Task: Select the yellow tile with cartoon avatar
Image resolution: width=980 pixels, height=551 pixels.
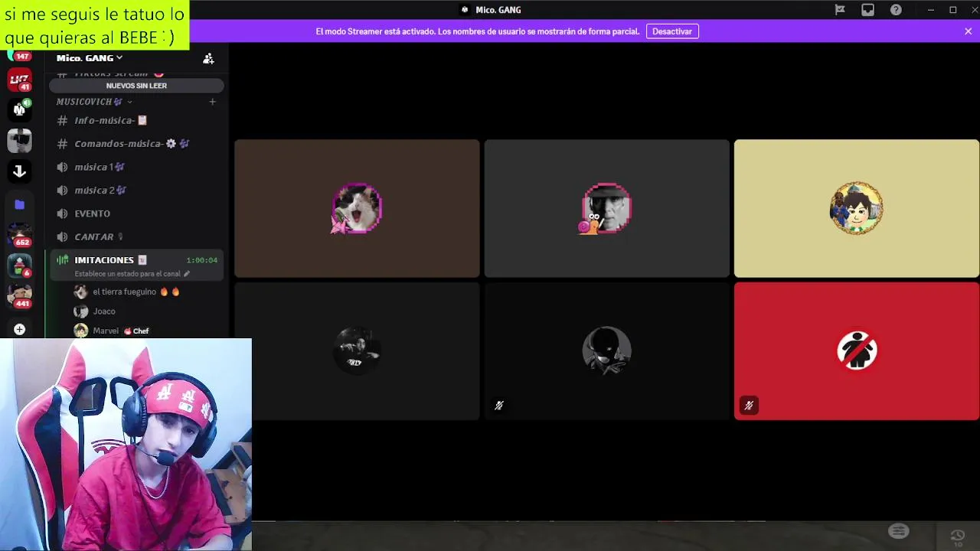Action: (856, 208)
